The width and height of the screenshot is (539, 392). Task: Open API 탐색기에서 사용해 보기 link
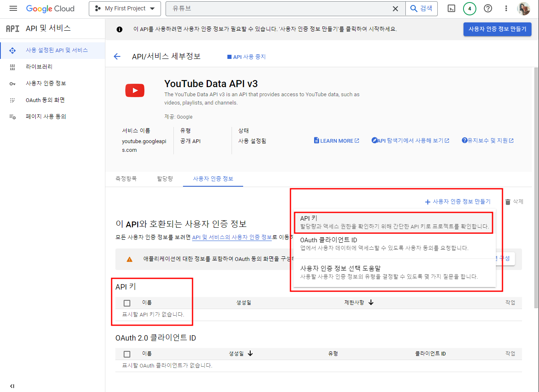pyautogui.click(x=410, y=141)
